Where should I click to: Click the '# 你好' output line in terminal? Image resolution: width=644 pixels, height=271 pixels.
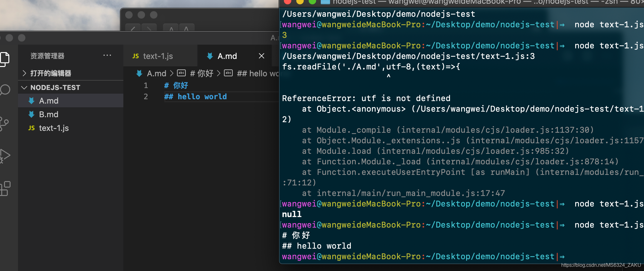click(296, 236)
